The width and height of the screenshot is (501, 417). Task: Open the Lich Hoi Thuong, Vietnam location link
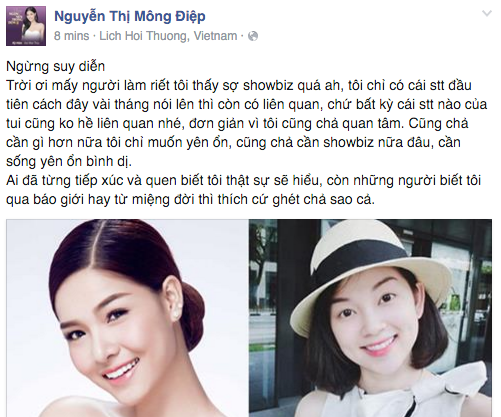tap(168, 36)
